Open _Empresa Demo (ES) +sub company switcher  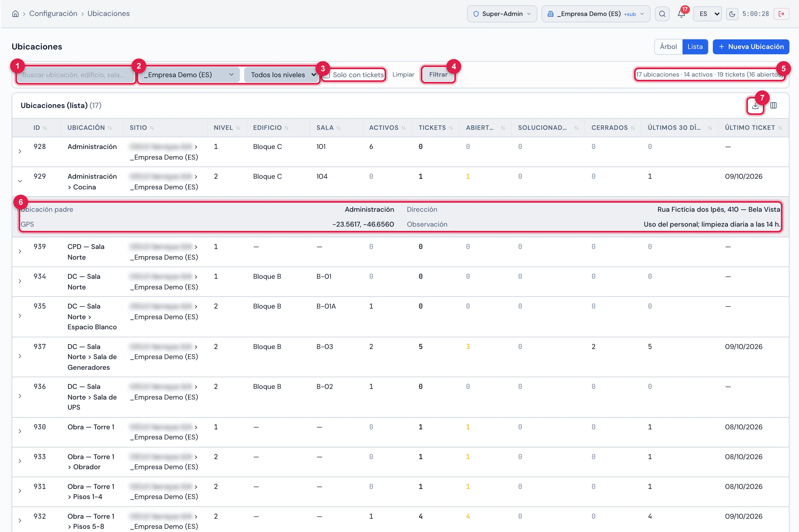click(596, 14)
